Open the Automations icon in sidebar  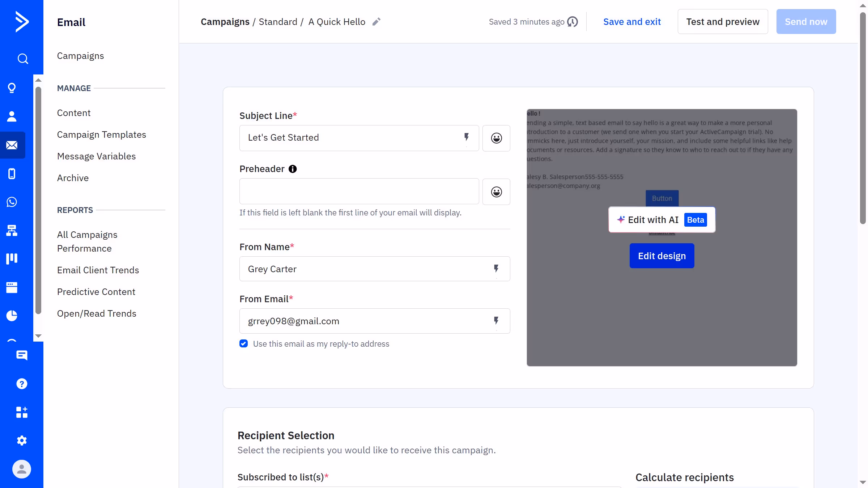pos(12,230)
